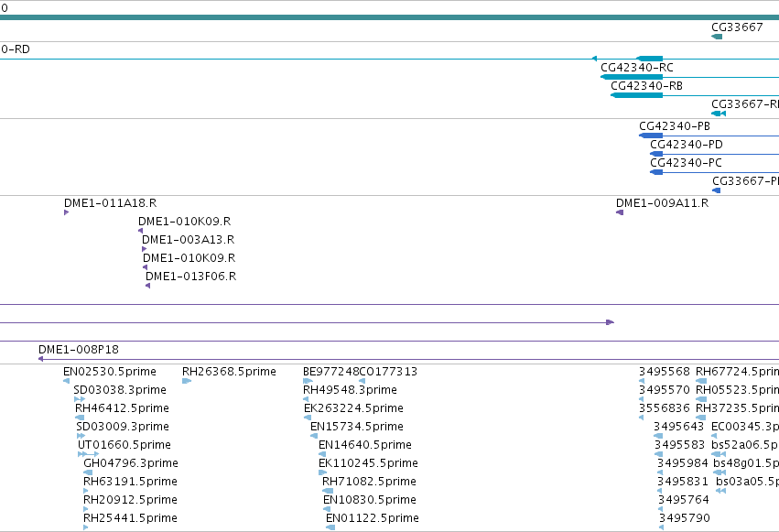Click the CG42340-PD coding feature

click(x=687, y=145)
